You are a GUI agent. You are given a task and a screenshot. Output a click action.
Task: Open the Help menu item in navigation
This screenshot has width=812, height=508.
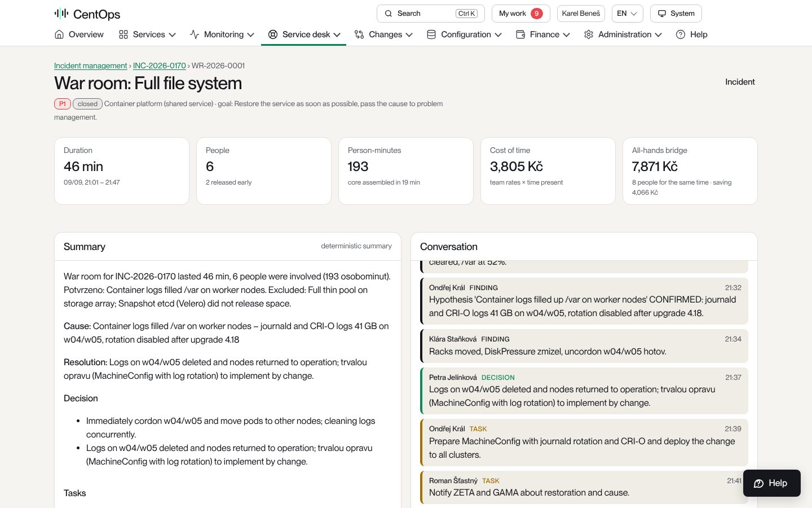coord(692,34)
